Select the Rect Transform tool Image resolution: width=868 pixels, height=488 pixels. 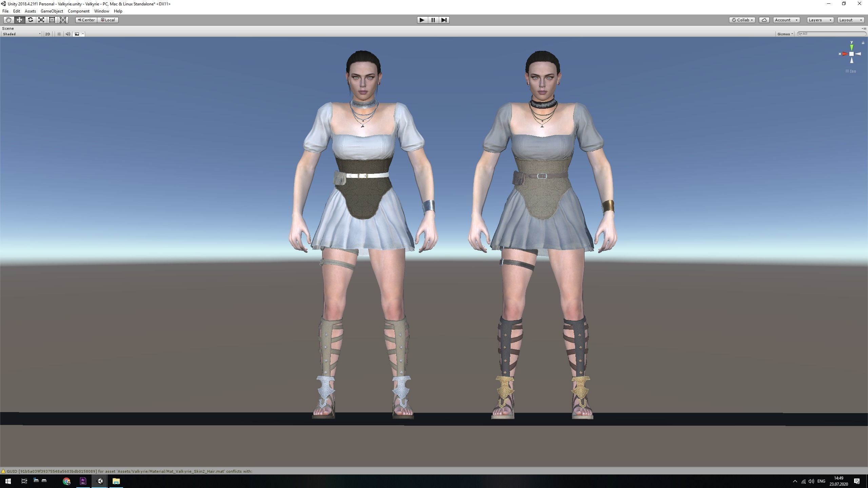tap(52, 20)
